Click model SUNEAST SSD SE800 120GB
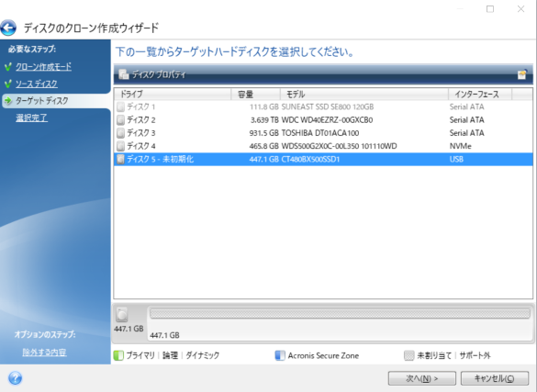Screen dimensions: 537x392 [x=328, y=106]
